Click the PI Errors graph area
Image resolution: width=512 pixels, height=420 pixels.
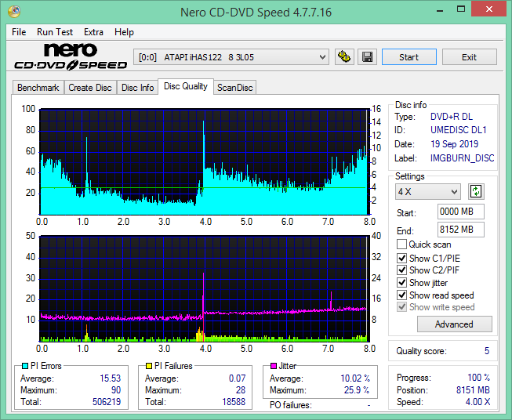pos(204,162)
